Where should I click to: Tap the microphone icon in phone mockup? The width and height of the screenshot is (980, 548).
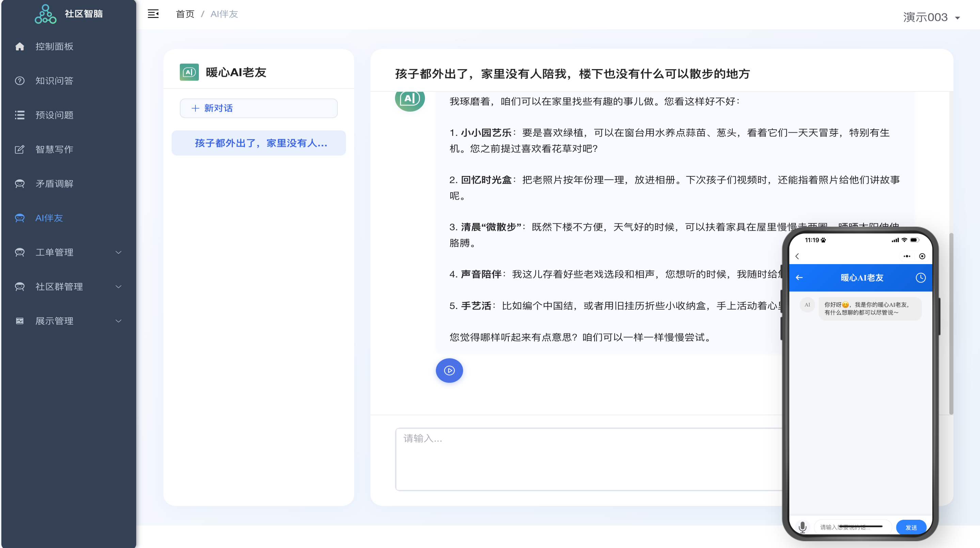[802, 527]
